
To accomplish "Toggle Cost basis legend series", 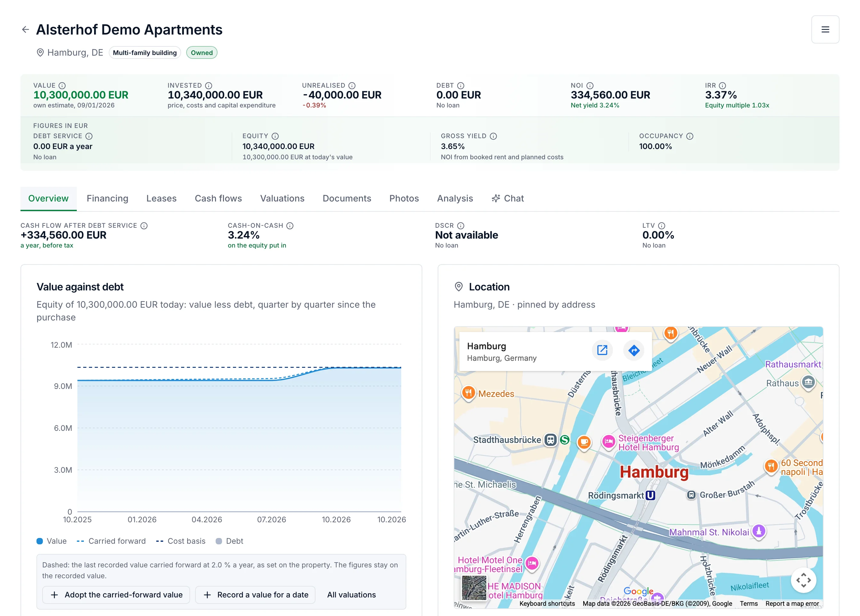I will pyautogui.click(x=181, y=541).
